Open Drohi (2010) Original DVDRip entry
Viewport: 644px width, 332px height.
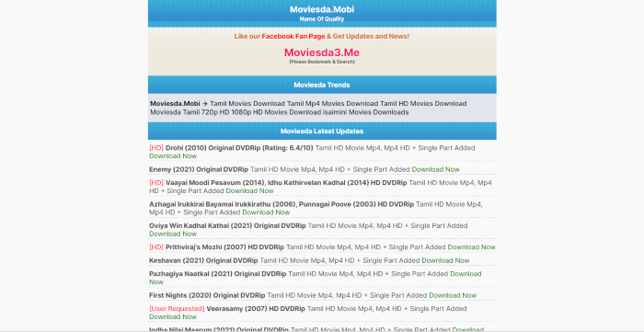click(x=239, y=148)
